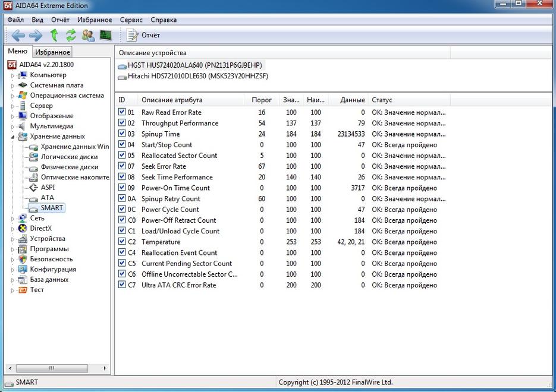556x392 pixels.
Task: Open the Отчёт menu in menu bar
Action: click(60, 20)
